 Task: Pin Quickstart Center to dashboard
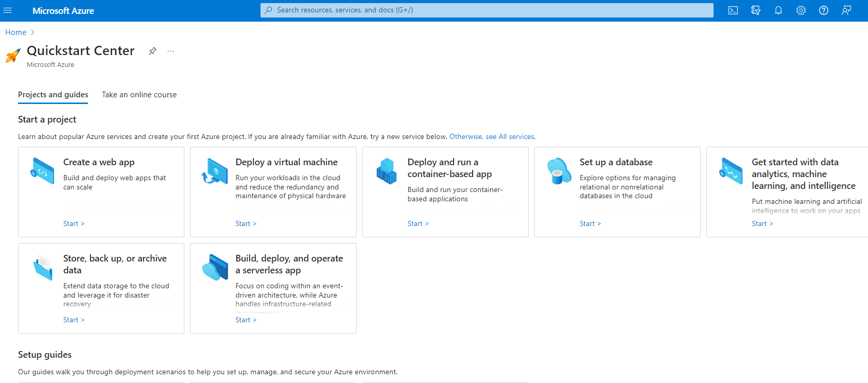pos(152,51)
